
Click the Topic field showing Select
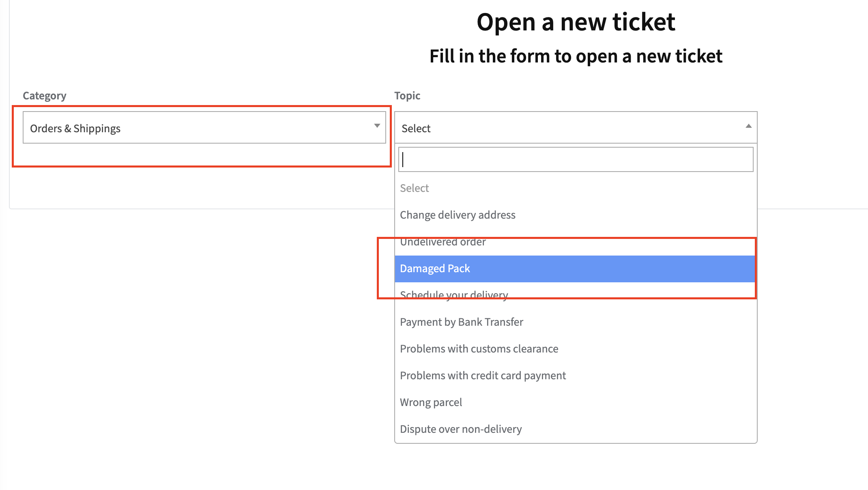(x=568, y=128)
